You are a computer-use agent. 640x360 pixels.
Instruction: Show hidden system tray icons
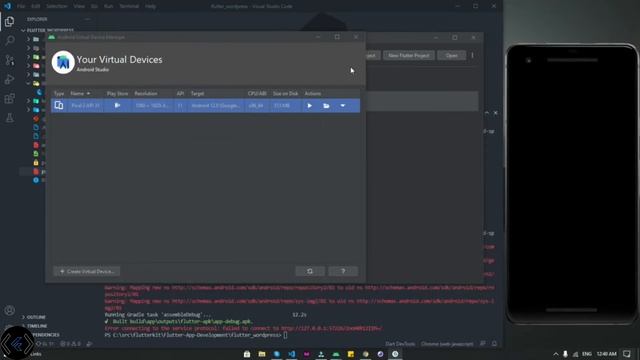pyautogui.click(x=556, y=354)
